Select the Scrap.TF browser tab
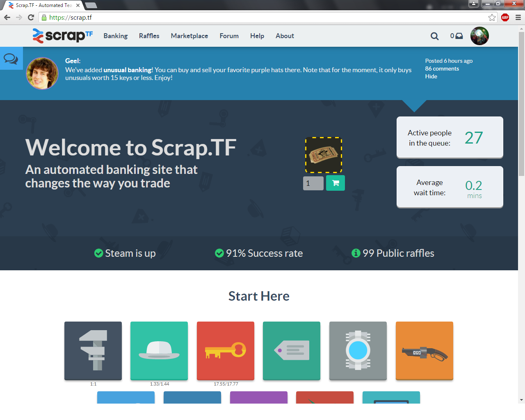The width and height of the screenshot is (525, 420). 43,5
